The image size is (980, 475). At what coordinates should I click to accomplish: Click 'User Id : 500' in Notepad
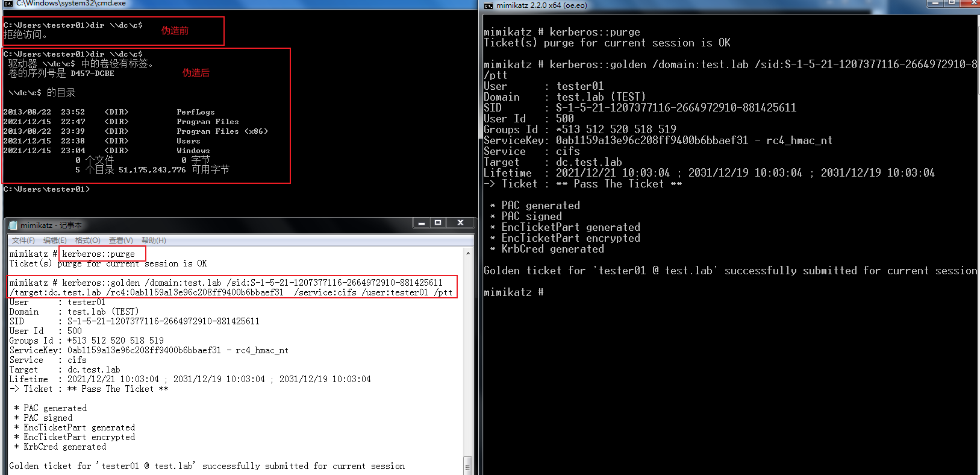(45, 331)
